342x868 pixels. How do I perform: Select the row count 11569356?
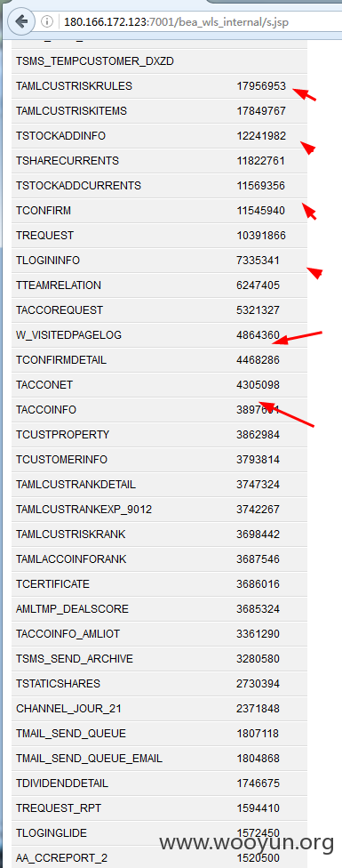pyautogui.click(x=261, y=186)
